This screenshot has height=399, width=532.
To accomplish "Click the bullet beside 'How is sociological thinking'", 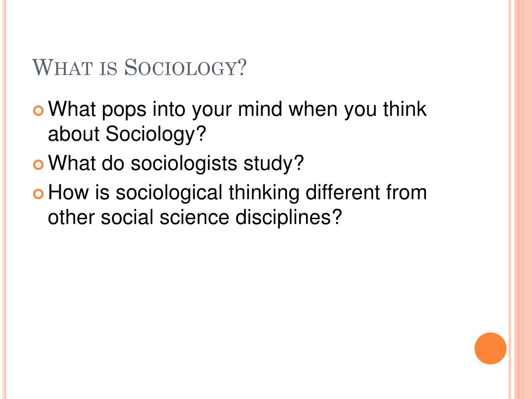I will 38,194.
